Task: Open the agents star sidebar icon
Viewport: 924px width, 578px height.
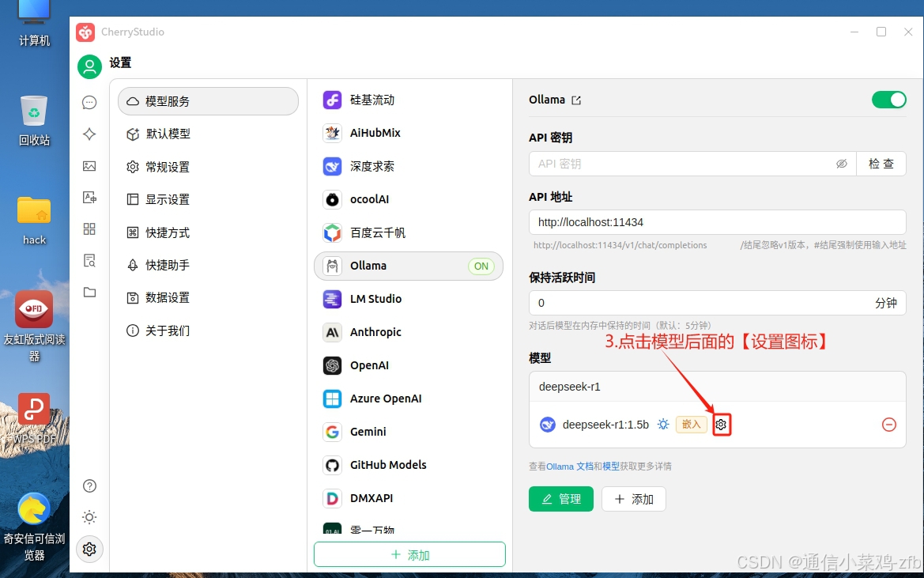Action: coord(89,134)
